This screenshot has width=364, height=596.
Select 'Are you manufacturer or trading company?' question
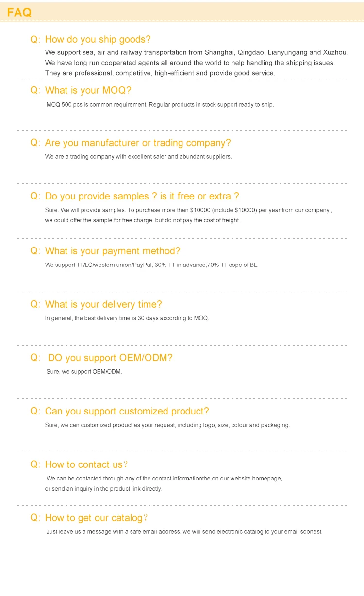click(138, 143)
